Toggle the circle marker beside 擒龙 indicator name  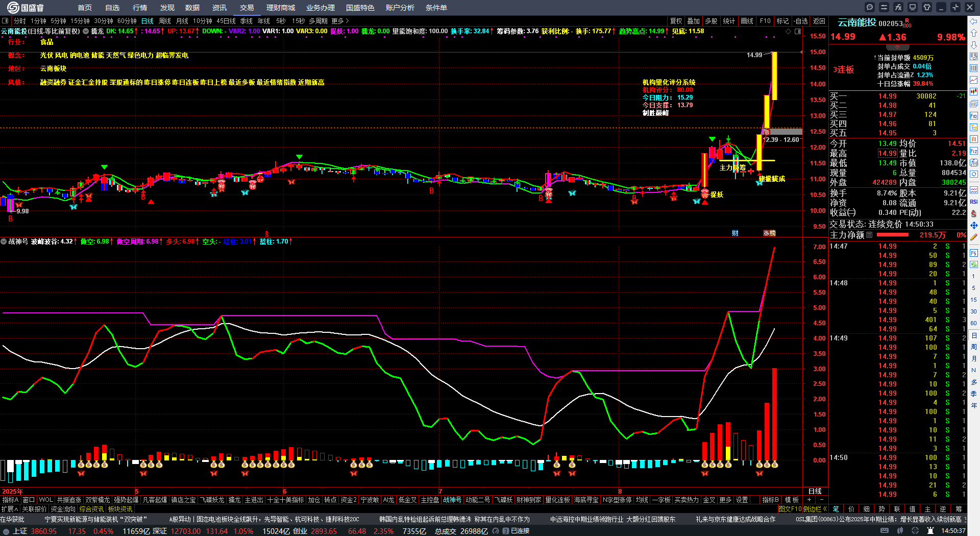[86, 31]
